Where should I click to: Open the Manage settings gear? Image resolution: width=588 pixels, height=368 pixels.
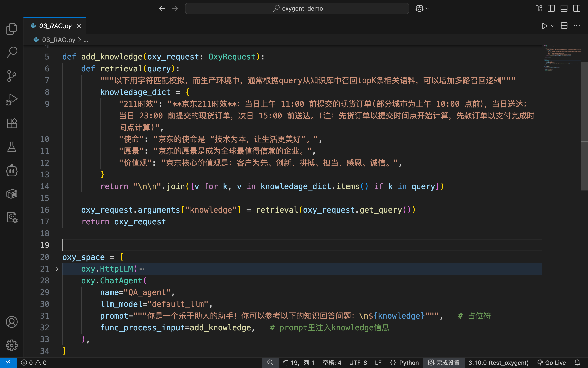point(11,345)
